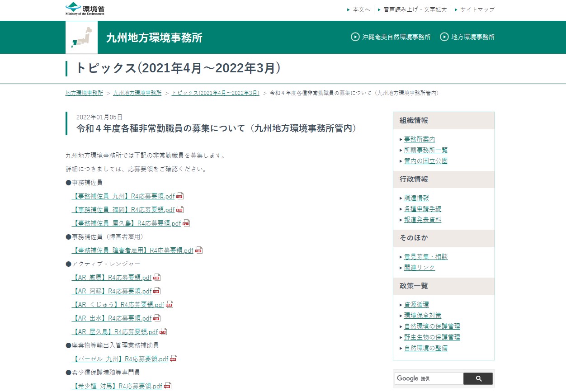Image resolution: width=566 pixels, height=392 pixels.
Task: Select 報道発表資料 in sidebar
Action: 422,220
